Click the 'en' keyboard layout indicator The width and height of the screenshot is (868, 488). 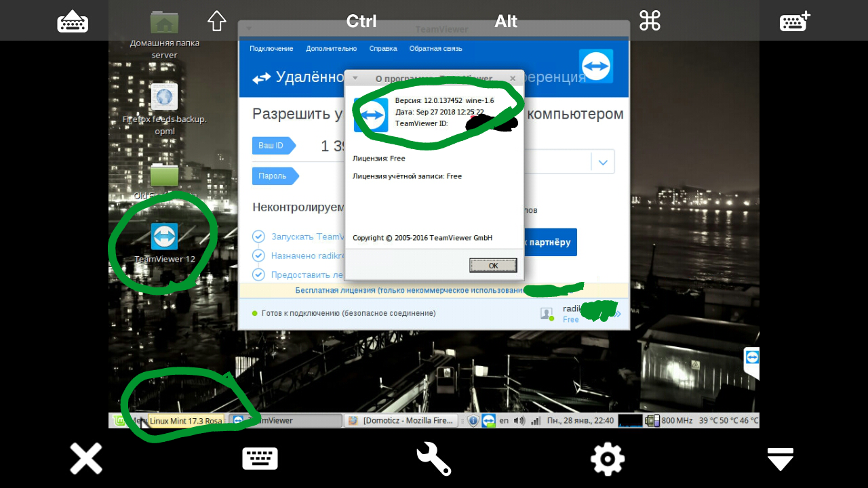(504, 421)
